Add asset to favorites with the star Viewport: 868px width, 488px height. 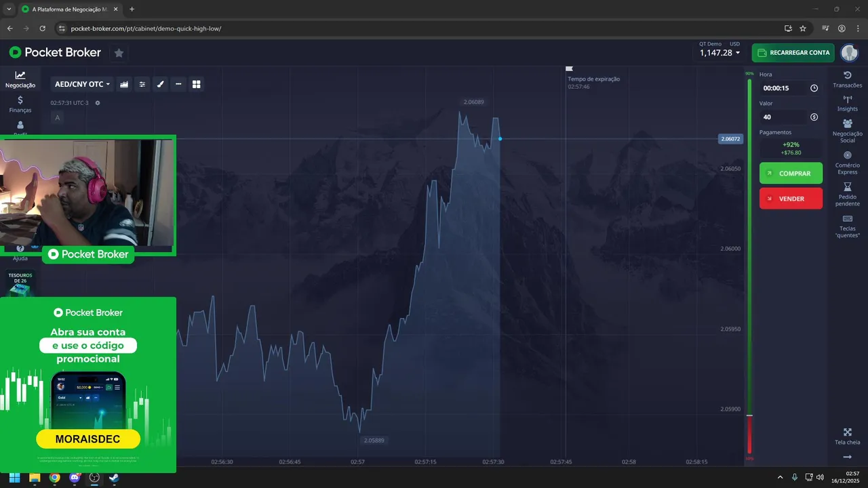pos(119,53)
